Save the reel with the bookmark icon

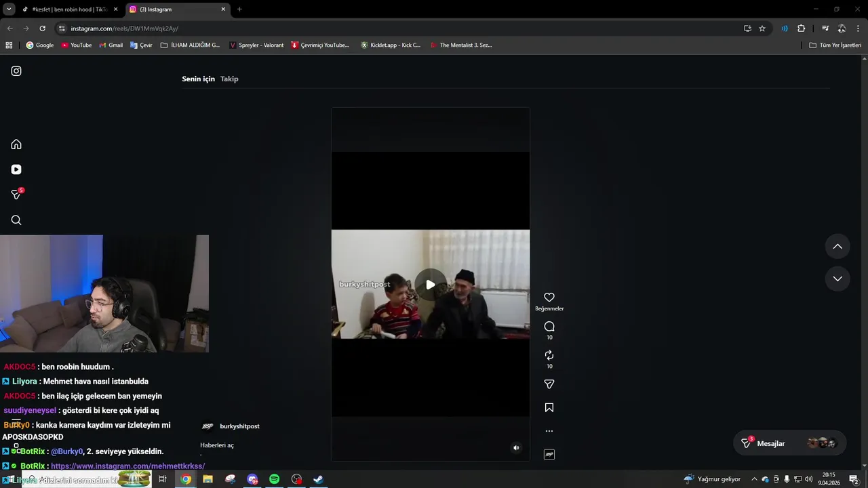tap(549, 407)
